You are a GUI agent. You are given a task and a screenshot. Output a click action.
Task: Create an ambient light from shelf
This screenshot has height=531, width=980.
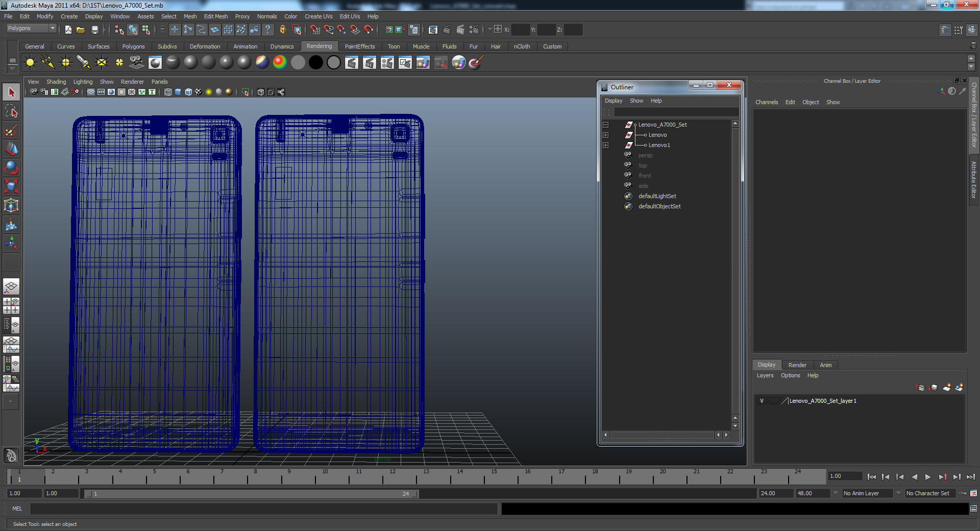(30, 63)
